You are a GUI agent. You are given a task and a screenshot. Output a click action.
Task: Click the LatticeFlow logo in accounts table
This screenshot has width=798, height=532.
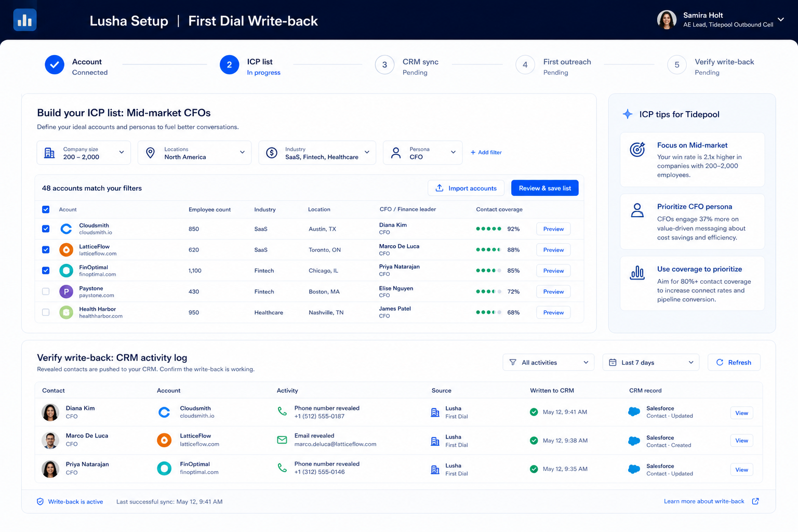point(66,250)
